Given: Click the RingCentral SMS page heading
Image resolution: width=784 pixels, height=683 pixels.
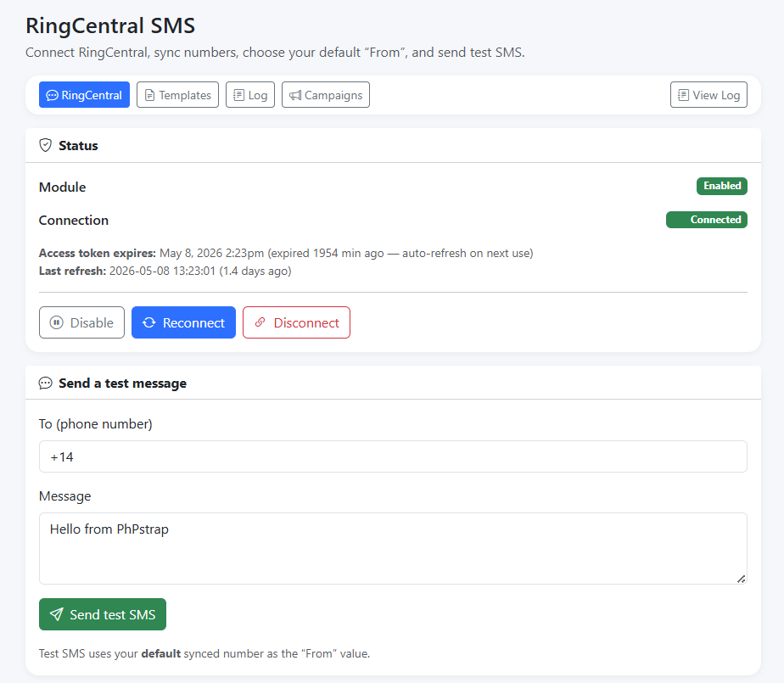Looking at the screenshot, I should click(x=110, y=25).
